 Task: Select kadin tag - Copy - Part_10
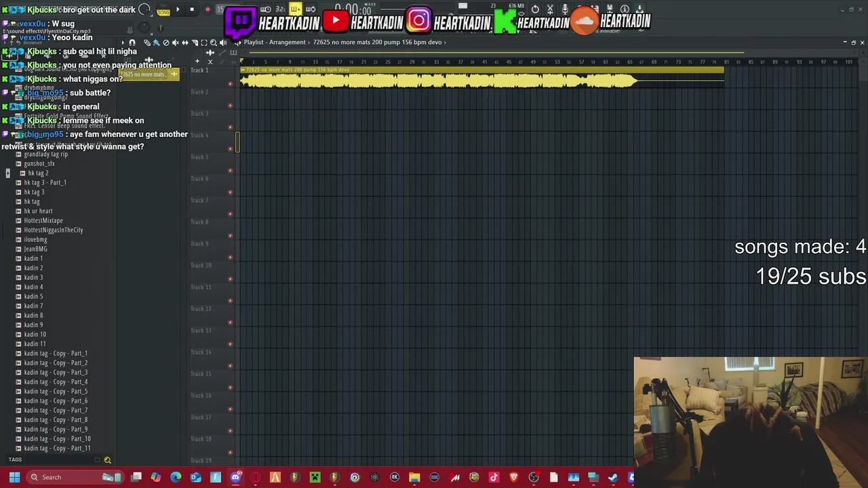point(57,439)
